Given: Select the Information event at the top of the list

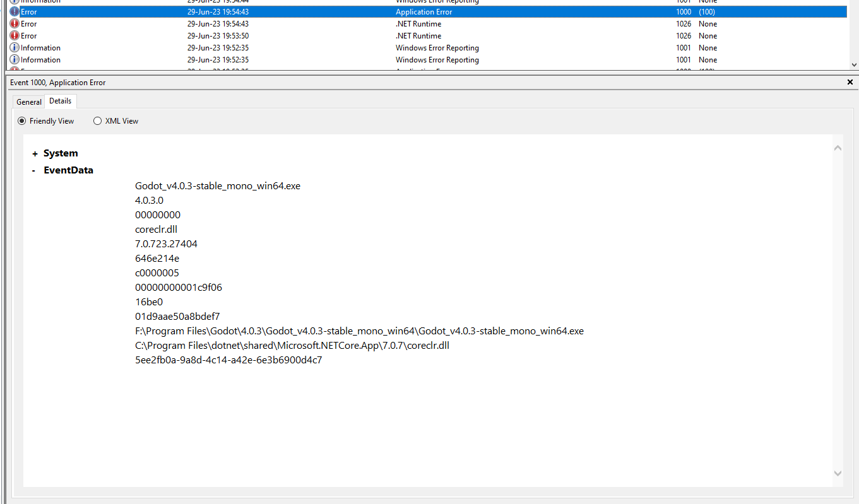Looking at the screenshot, I should pyautogui.click(x=252, y=2).
